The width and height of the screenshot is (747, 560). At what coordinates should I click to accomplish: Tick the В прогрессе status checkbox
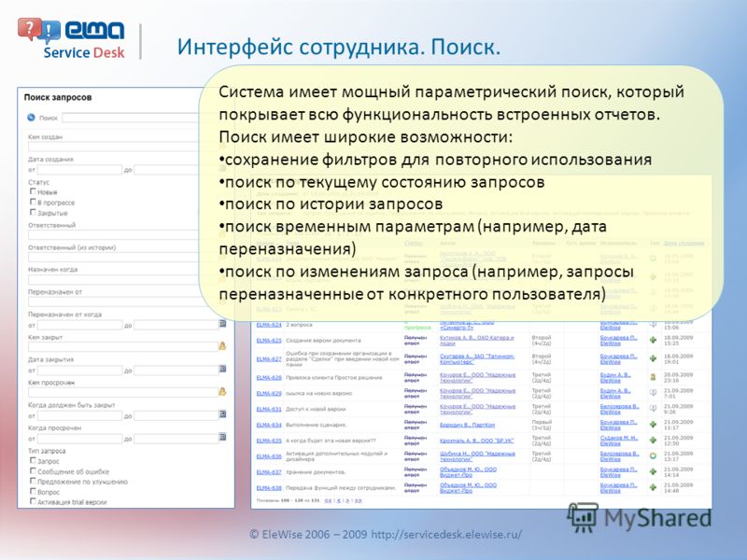[x=33, y=202]
